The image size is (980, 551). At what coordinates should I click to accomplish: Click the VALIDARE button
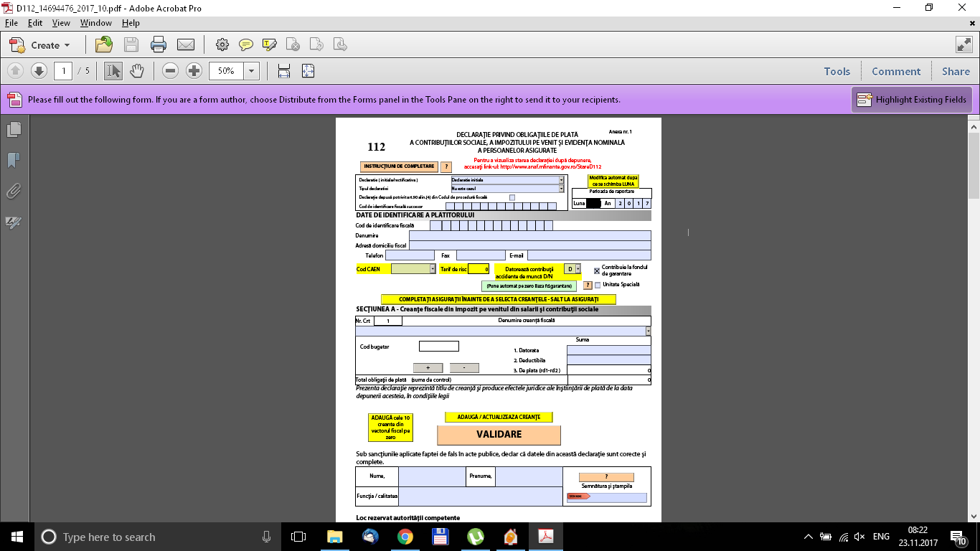499,435
